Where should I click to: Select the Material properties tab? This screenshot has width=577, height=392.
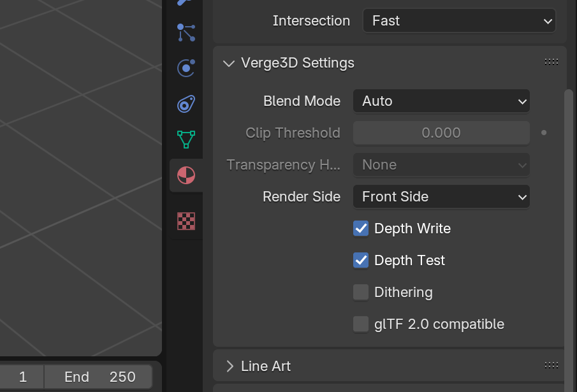pos(186,175)
